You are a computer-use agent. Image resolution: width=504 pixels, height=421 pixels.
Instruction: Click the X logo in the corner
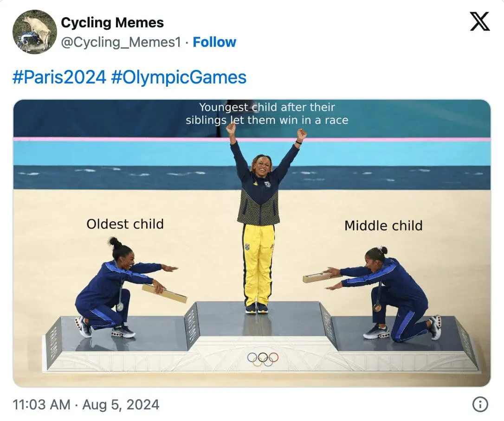pyautogui.click(x=479, y=22)
